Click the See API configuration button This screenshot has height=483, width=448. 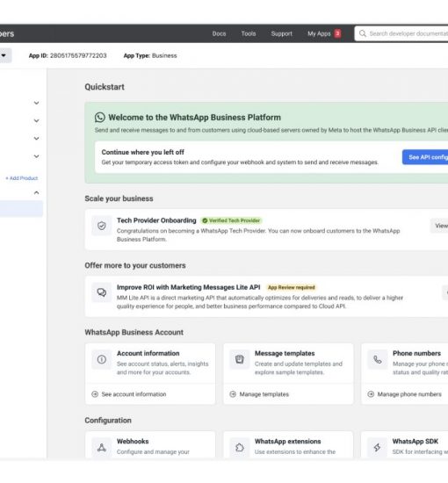point(425,157)
